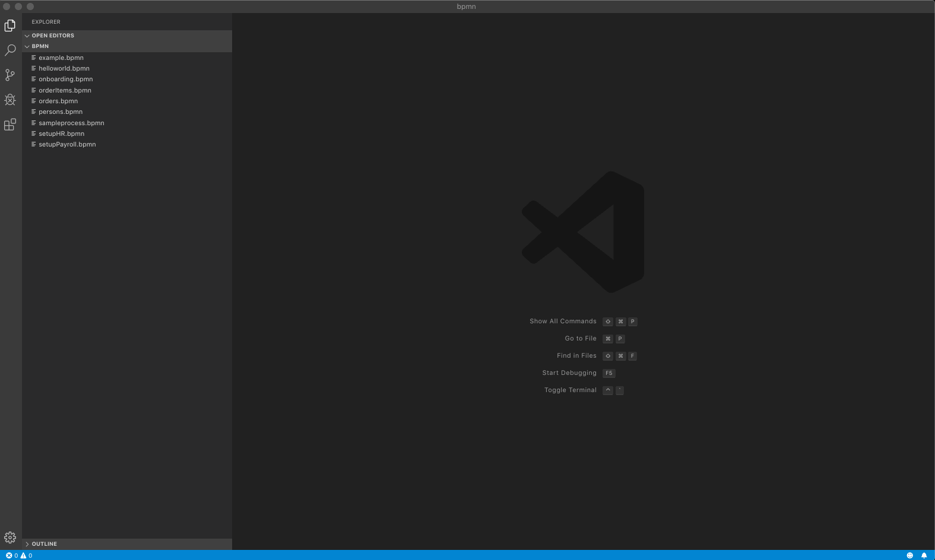Collapse the BPMN folder section
The image size is (935, 560).
(40, 46)
